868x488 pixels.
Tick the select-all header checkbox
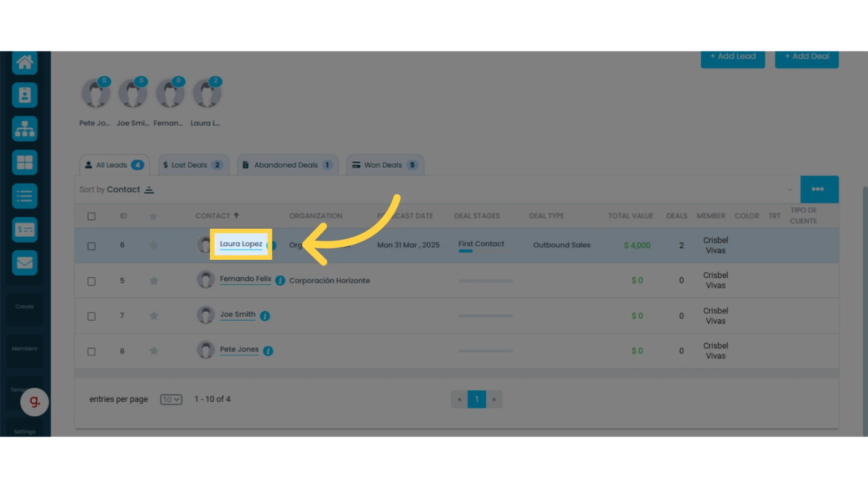click(x=92, y=216)
